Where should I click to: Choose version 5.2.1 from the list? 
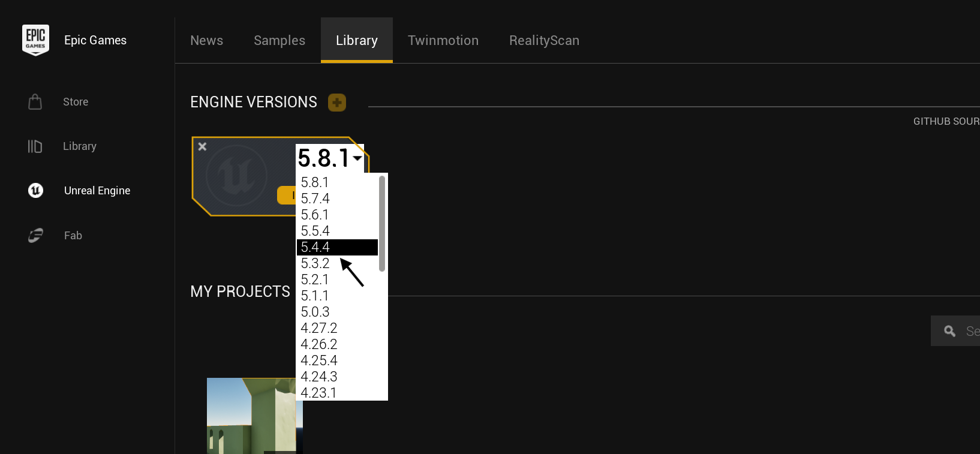coord(337,279)
